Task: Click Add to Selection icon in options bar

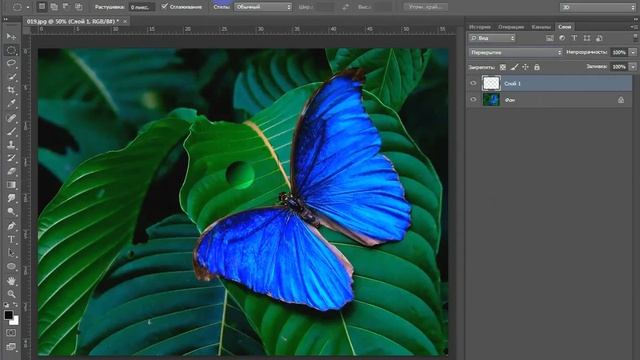Action: 54,7
